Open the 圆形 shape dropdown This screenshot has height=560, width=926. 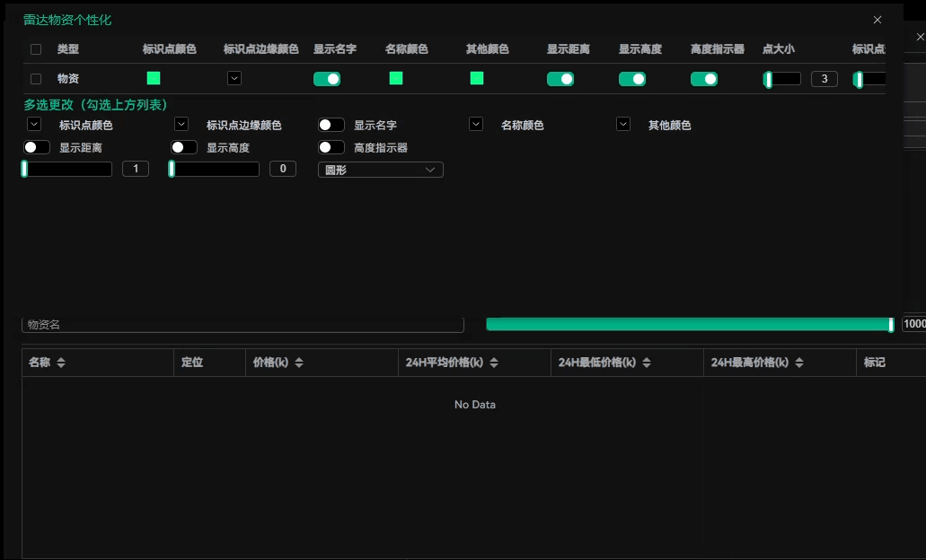point(380,170)
